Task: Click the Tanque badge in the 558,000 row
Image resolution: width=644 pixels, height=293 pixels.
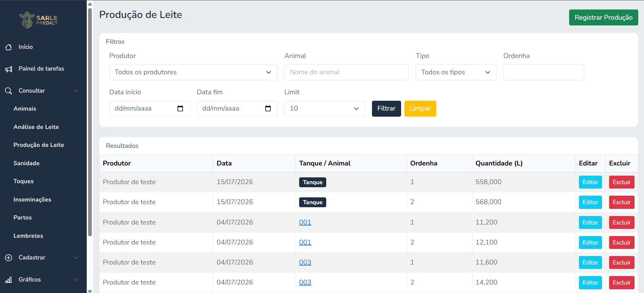Action: [312, 182]
